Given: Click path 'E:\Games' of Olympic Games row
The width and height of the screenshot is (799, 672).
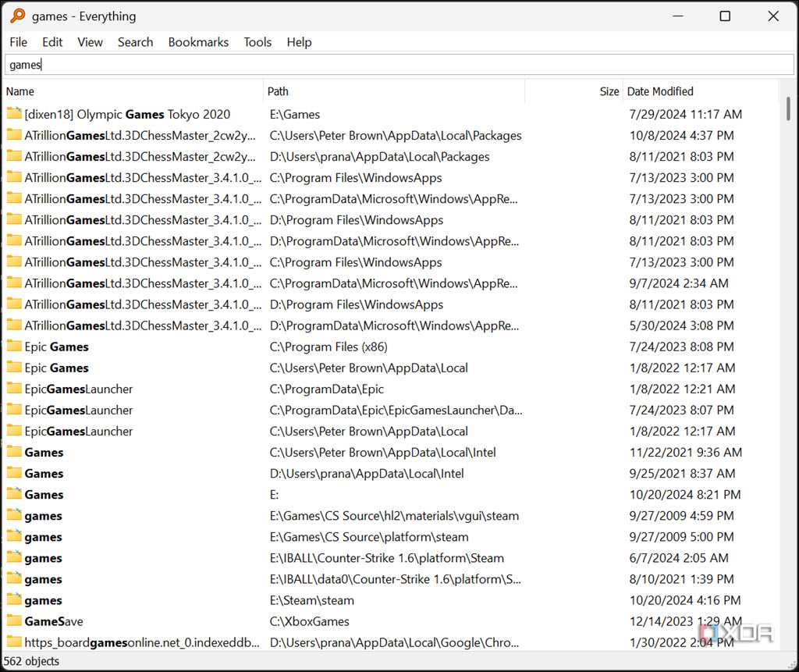Looking at the screenshot, I should pos(294,114).
